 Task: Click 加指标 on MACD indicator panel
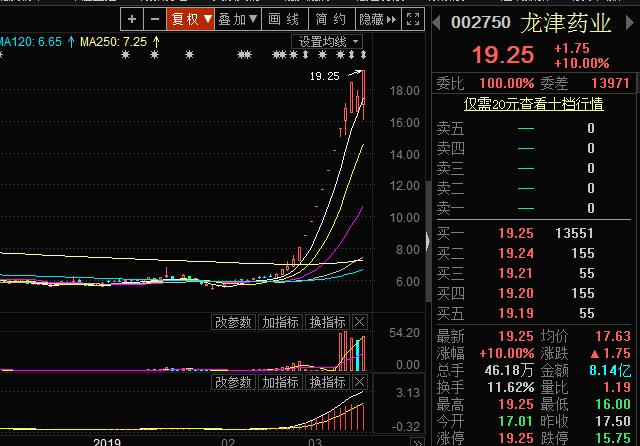[x=280, y=382]
